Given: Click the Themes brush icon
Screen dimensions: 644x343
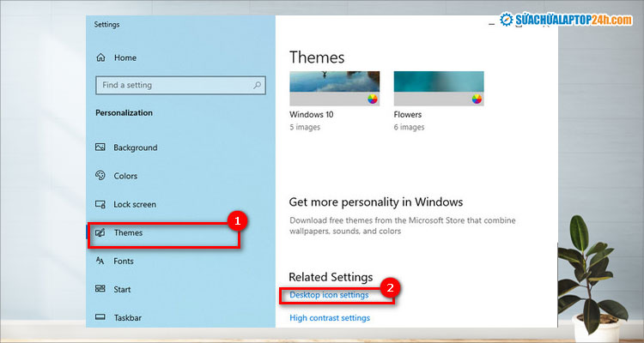Looking at the screenshot, I should [100, 232].
